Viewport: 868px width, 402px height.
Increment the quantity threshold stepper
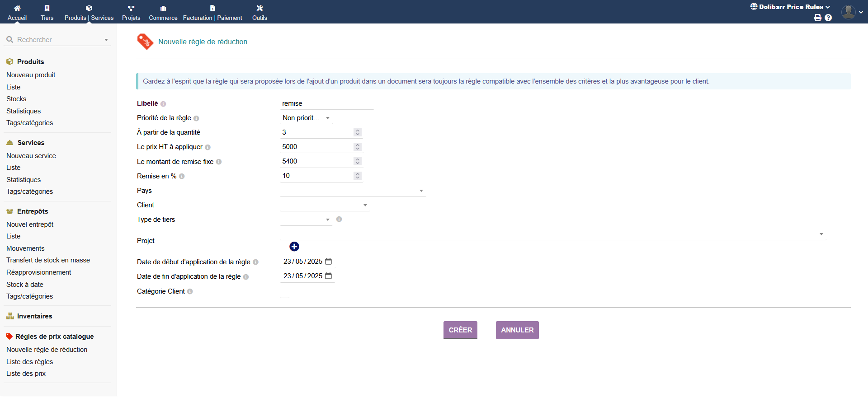click(358, 131)
